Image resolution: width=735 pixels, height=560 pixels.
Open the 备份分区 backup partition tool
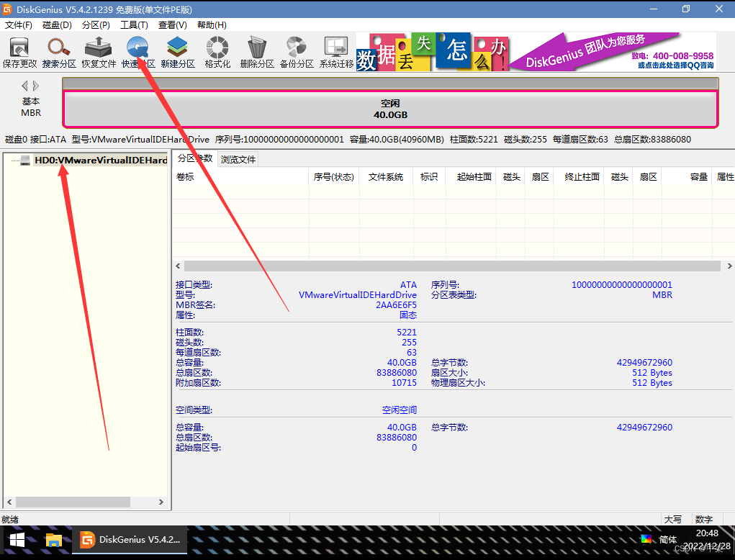pos(297,53)
